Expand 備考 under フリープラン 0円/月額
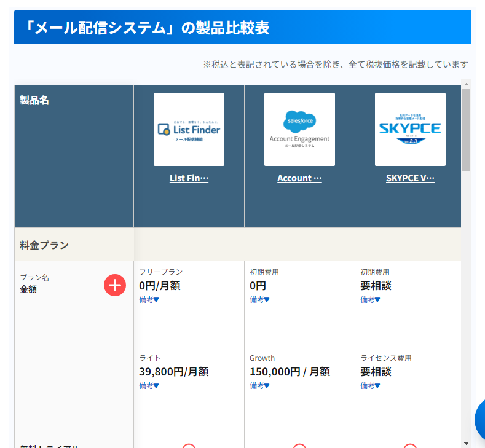 coord(149,300)
